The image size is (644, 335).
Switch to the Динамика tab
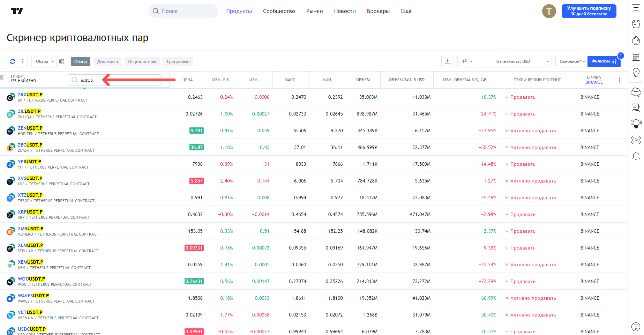point(107,62)
